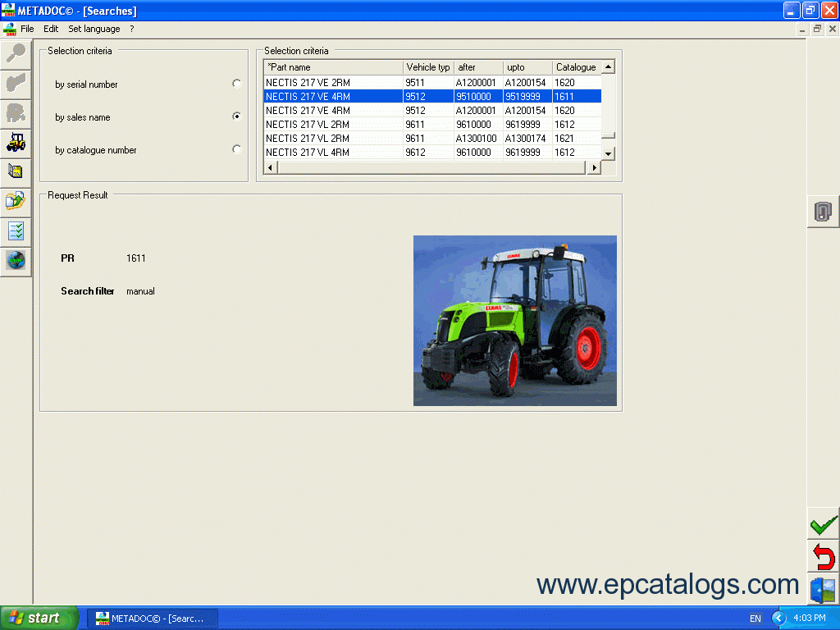The width and height of the screenshot is (840, 630).
Task: Click the list's scroll left arrow
Action: point(270,167)
